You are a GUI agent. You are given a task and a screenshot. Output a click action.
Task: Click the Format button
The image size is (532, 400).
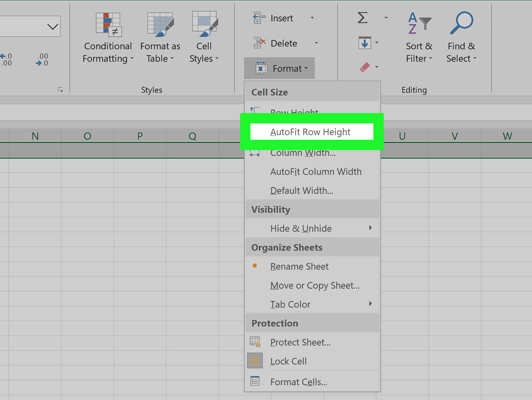tap(279, 68)
